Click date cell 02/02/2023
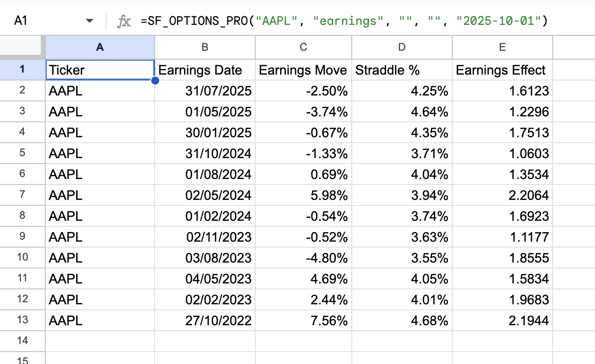 click(205, 299)
